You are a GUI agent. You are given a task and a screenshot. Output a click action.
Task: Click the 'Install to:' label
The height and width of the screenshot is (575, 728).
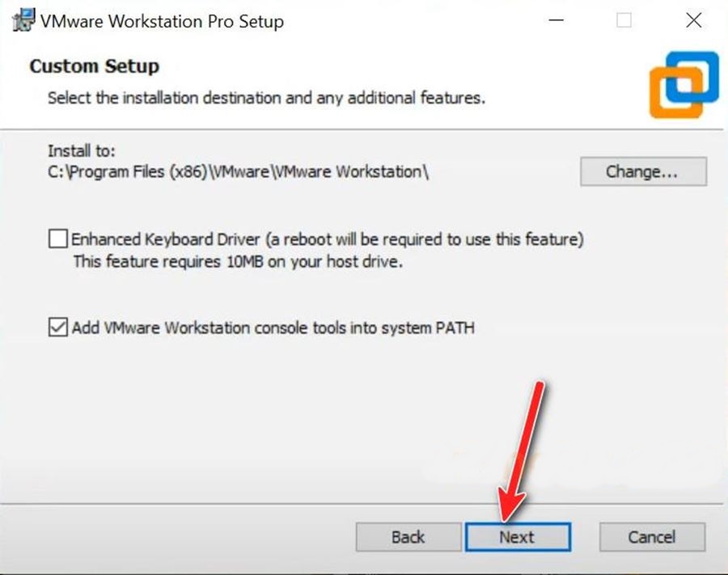pyautogui.click(x=82, y=151)
